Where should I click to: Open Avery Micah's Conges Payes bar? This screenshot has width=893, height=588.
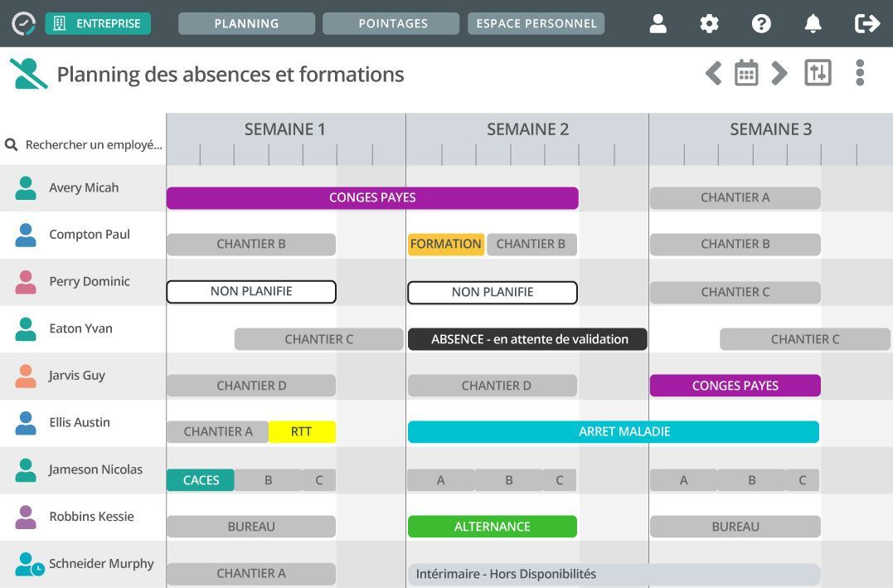(372, 197)
